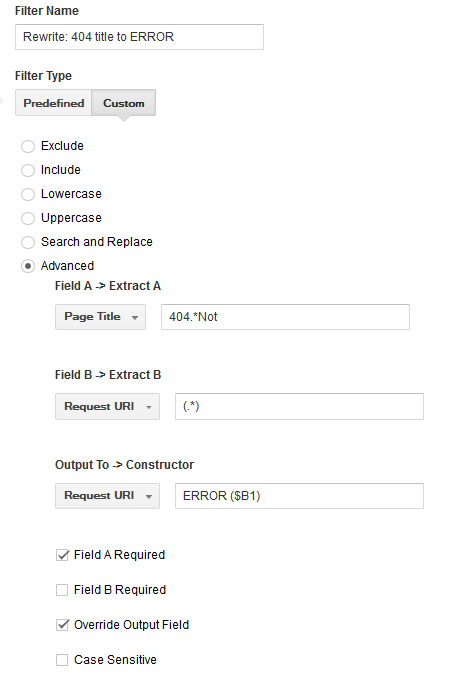Screen dimensions: 472x674
Task: Click the Constructor ERROR ($B1) field
Action: [299, 496]
